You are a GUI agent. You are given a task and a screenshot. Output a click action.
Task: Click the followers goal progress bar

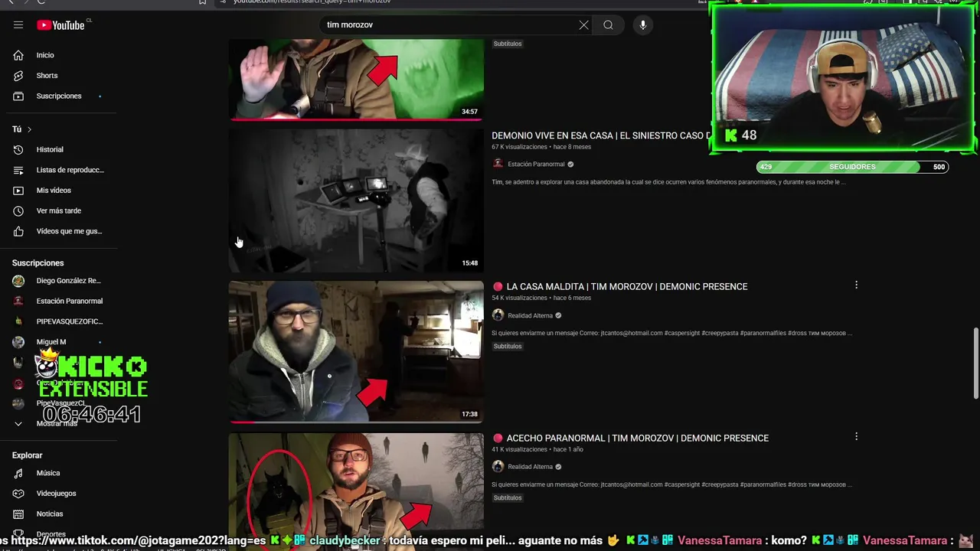point(852,167)
